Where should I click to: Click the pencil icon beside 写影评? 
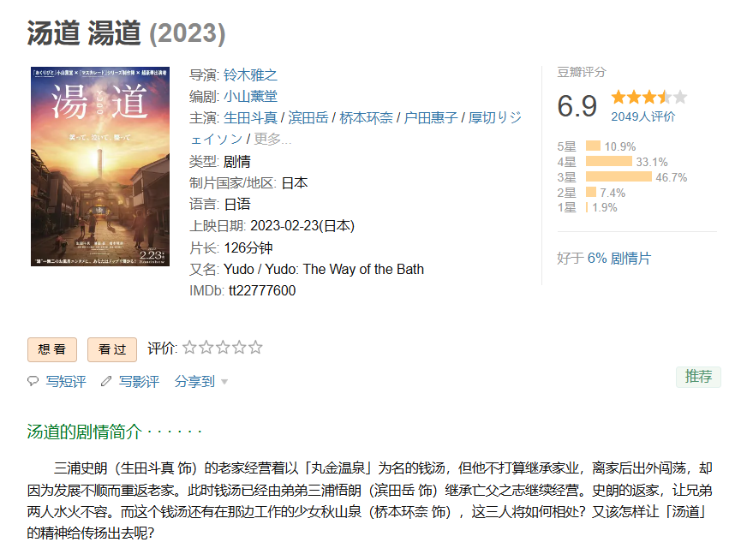pos(106,381)
